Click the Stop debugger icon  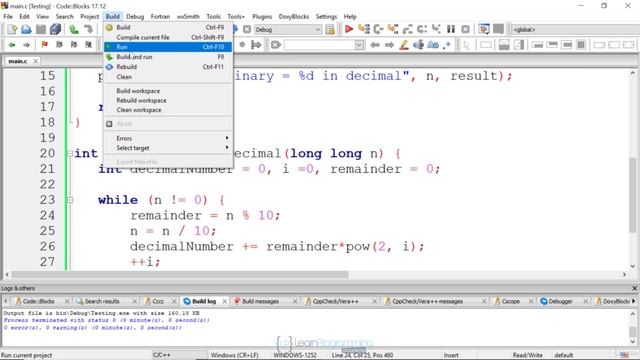465,29
